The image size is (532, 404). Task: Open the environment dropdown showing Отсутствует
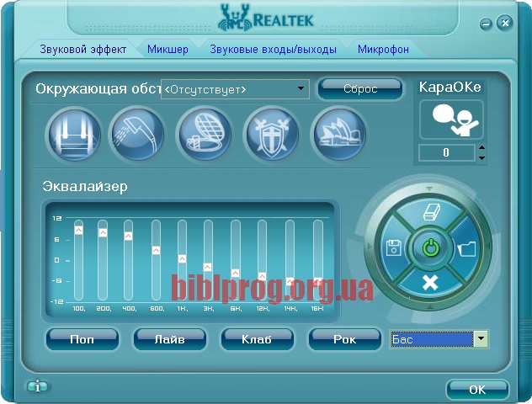pos(302,88)
